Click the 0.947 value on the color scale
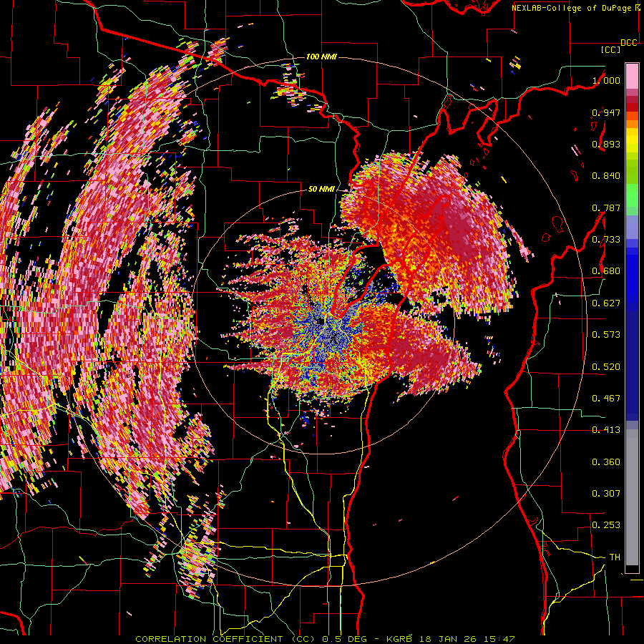 click(606, 112)
